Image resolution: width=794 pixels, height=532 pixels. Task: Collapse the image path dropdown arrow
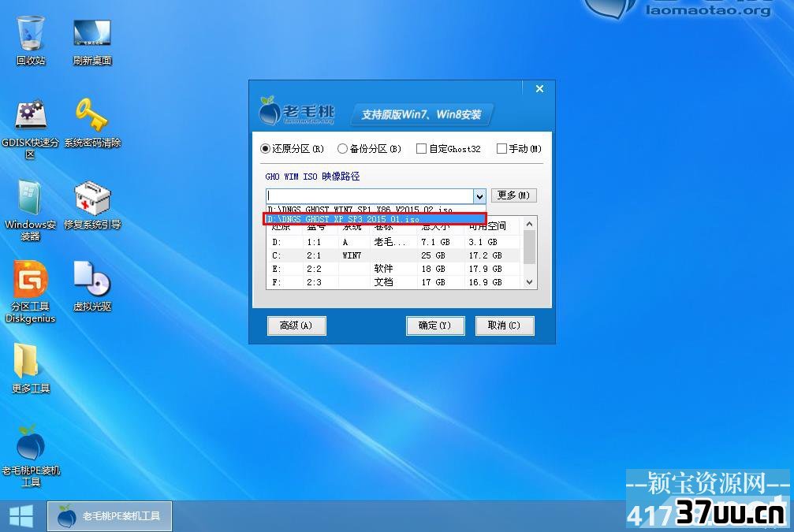(x=479, y=196)
